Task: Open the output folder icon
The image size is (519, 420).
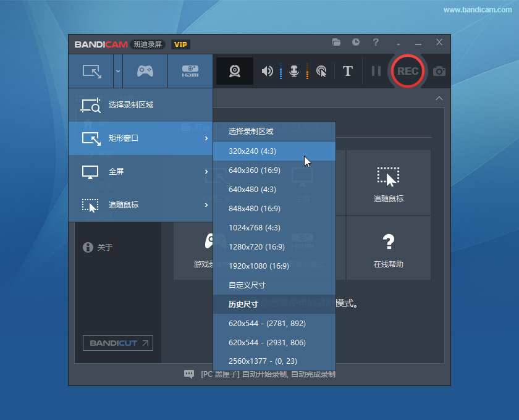Action: pyautogui.click(x=336, y=43)
